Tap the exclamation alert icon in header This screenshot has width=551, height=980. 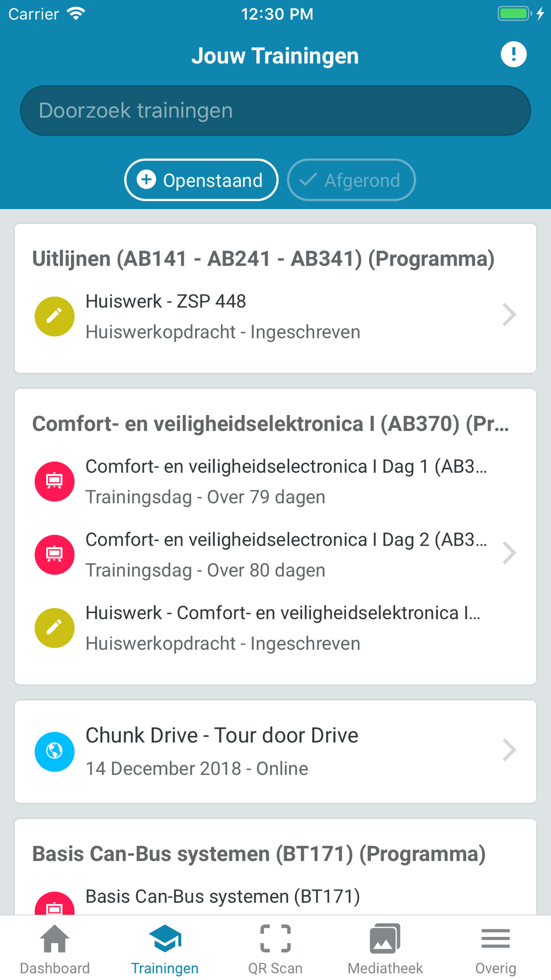(x=514, y=55)
